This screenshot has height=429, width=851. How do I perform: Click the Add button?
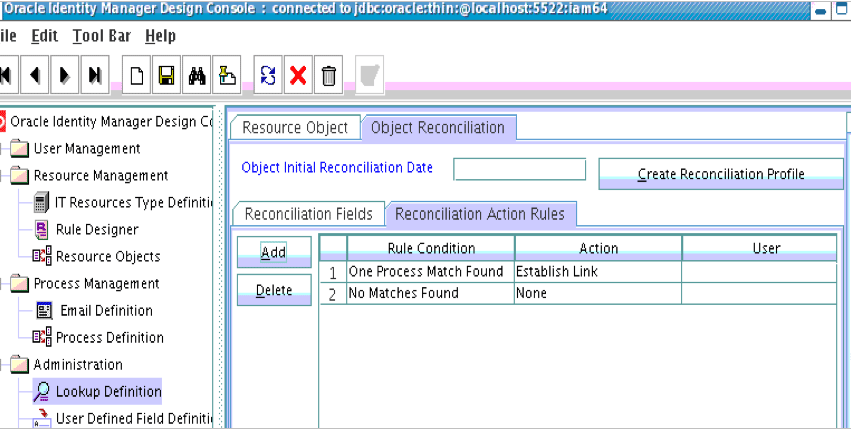[274, 252]
